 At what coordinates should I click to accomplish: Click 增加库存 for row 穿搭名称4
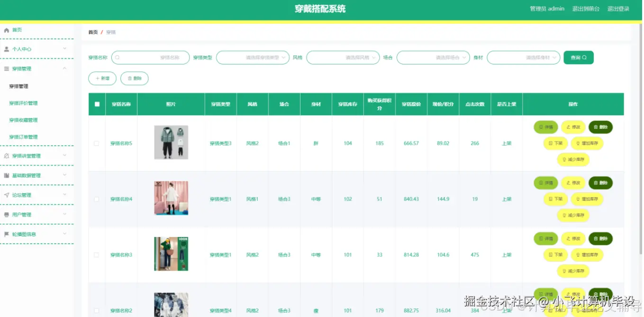point(587,199)
